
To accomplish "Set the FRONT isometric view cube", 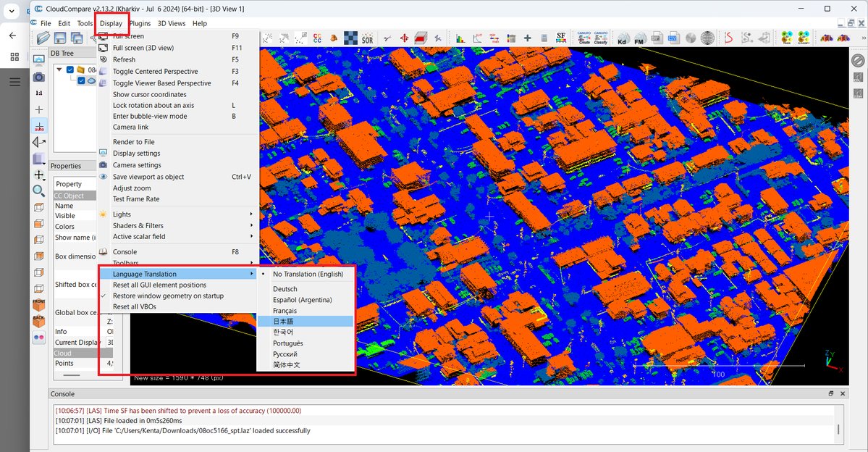I will (39, 305).
